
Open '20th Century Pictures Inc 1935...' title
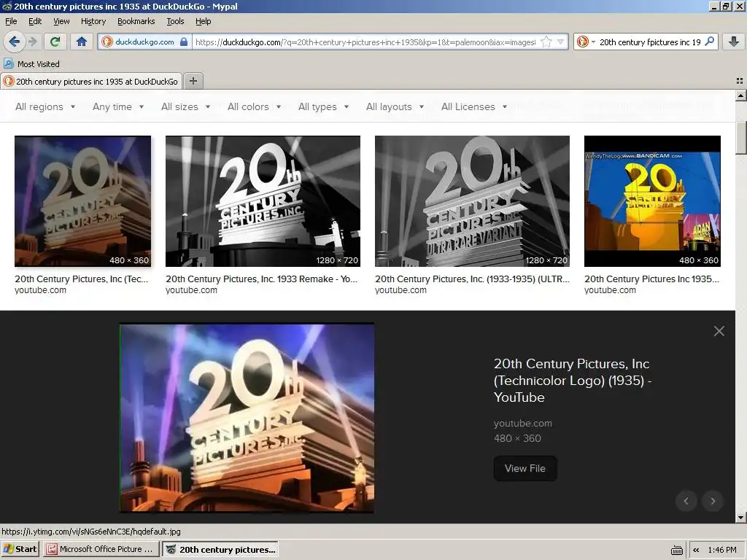coord(651,279)
